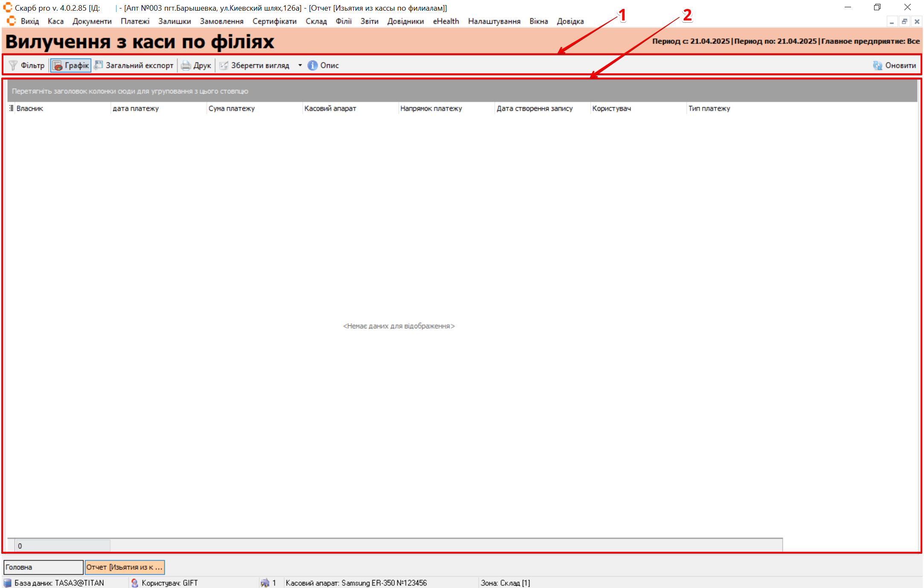Screen dimensions: 924x588
Task: Sort by Сума платежу column header
Action: 232,108
